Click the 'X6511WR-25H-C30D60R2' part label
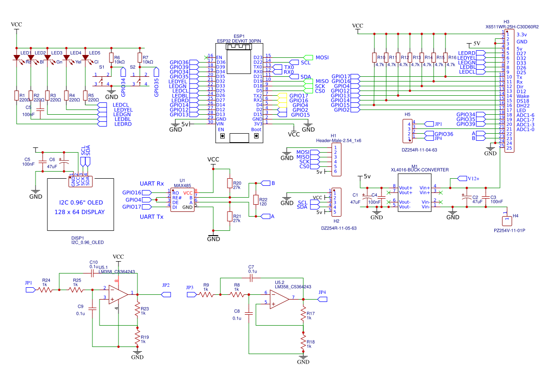Image resolution: width=554 pixels, height=392 pixels. coord(512,27)
